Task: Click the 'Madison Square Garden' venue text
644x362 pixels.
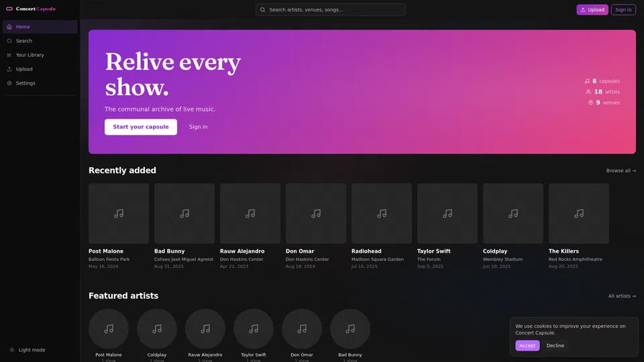Action: point(378,259)
